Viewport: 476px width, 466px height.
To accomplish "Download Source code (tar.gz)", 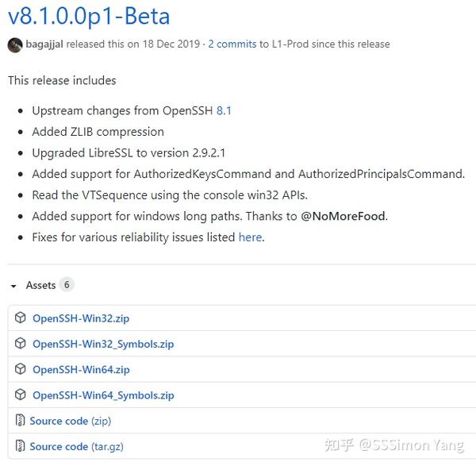I will pyautogui.click(x=76, y=446).
